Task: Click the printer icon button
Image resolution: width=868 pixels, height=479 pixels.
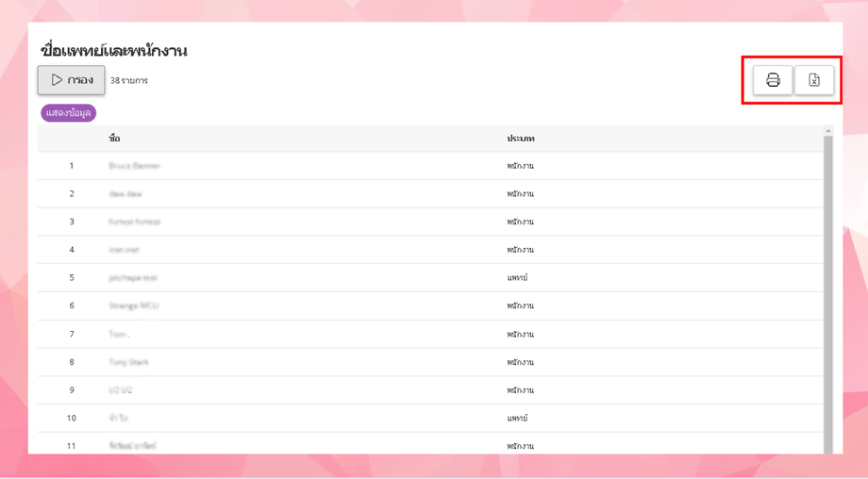Action: coord(773,80)
